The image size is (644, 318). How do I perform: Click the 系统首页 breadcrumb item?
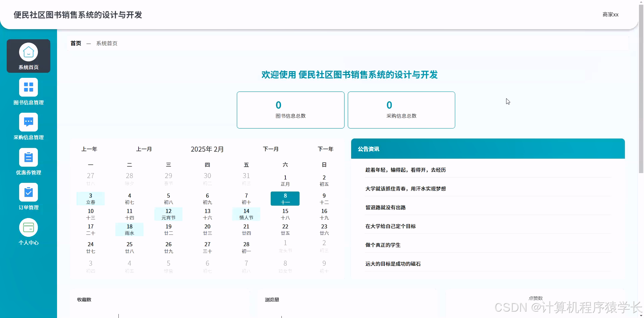(x=107, y=43)
